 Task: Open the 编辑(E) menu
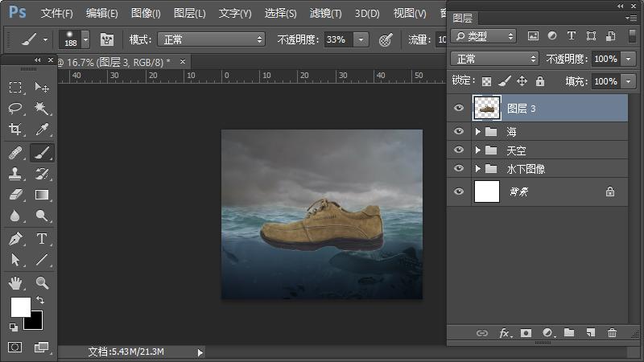[102, 13]
